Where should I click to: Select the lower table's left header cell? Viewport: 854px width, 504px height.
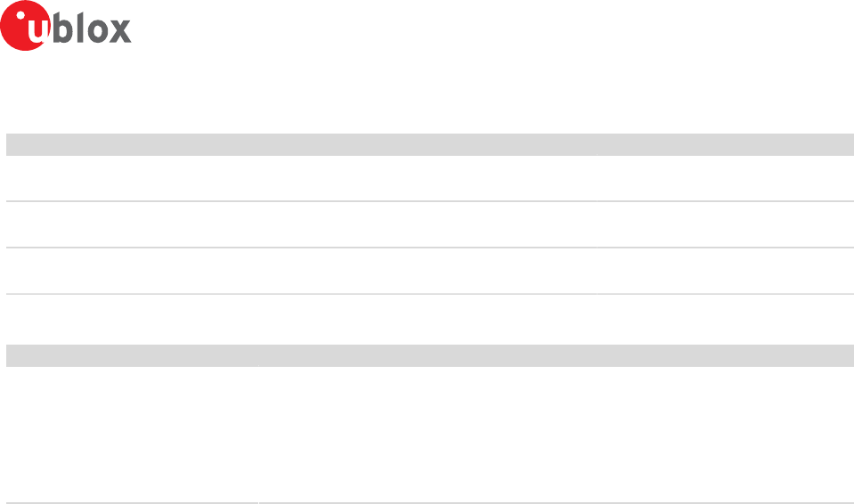pyautogui.click(x=133, y=355)
